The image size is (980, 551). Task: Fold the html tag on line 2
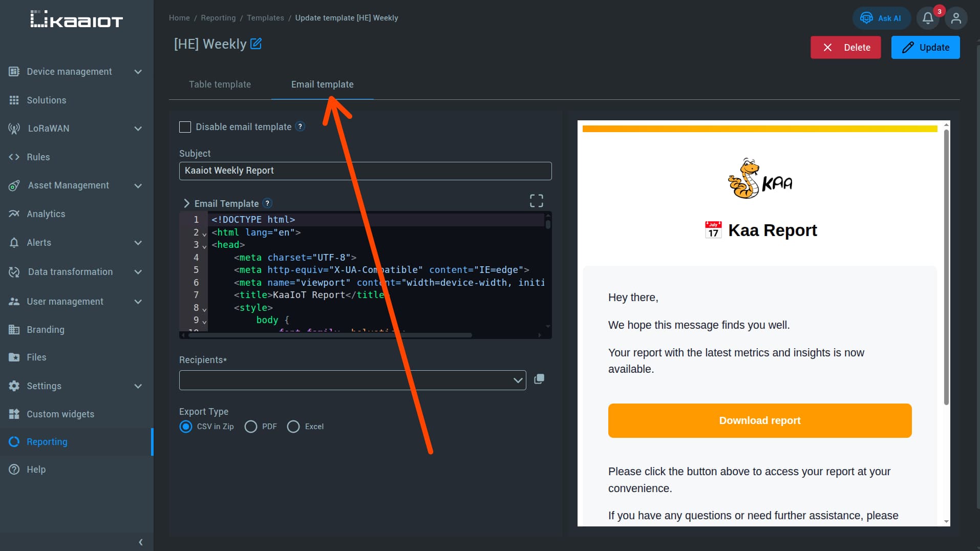tap(204, 235)
